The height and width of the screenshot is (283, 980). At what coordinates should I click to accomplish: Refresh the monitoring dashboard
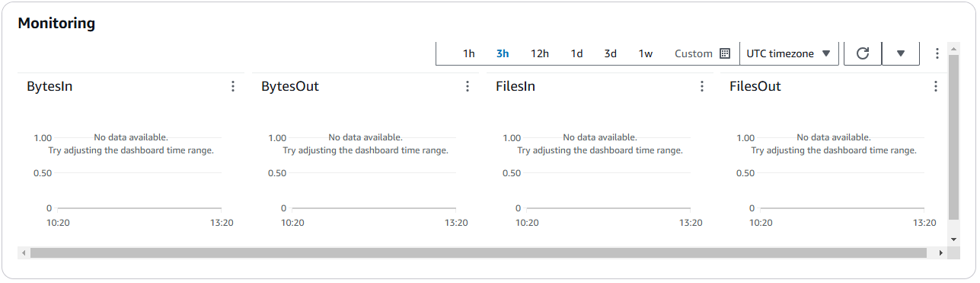(x=863, y=53)
